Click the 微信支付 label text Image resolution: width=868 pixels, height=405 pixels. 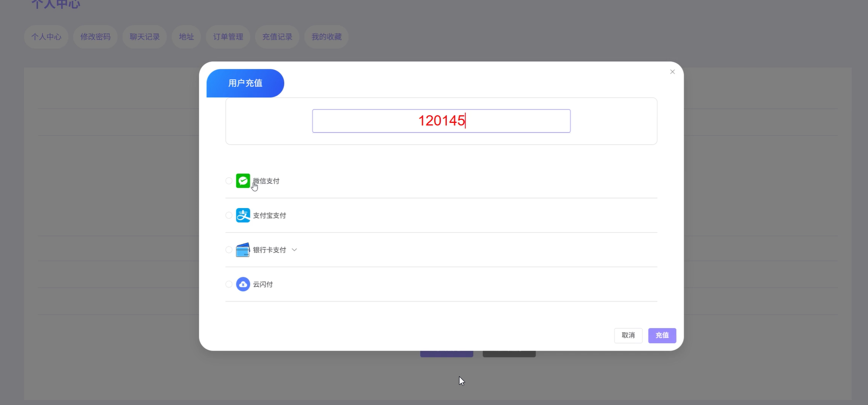tap(266, 181)
